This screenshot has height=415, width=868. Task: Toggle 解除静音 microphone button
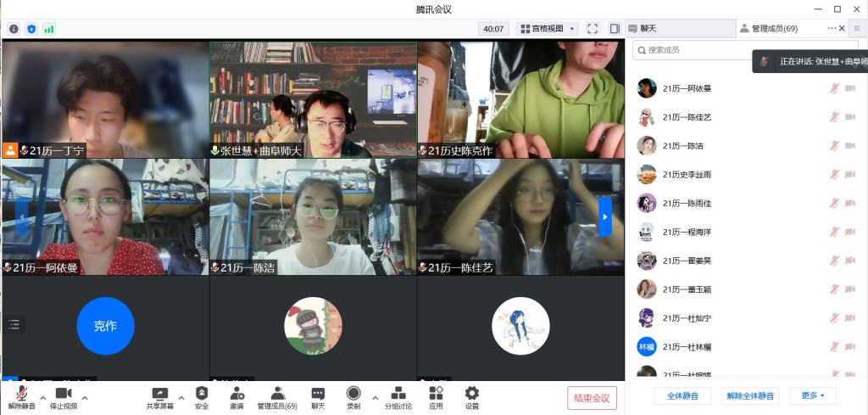click(x=21, y=395)
